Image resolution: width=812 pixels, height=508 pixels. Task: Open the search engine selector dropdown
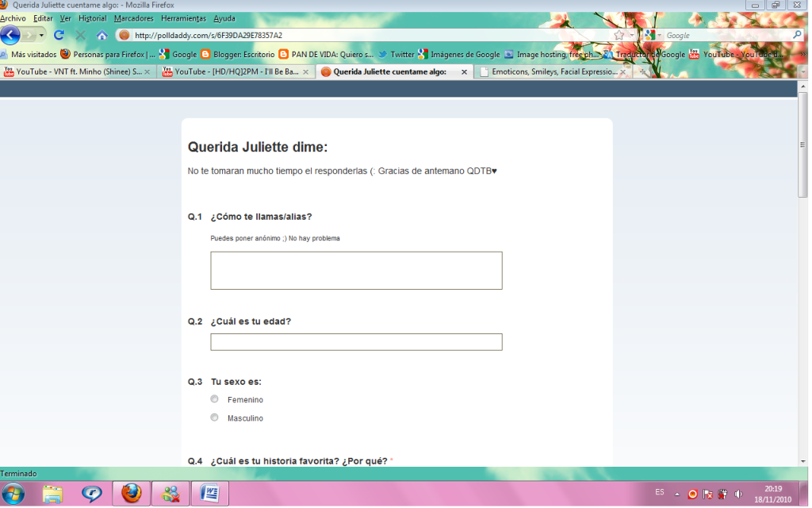click(653, 35)
